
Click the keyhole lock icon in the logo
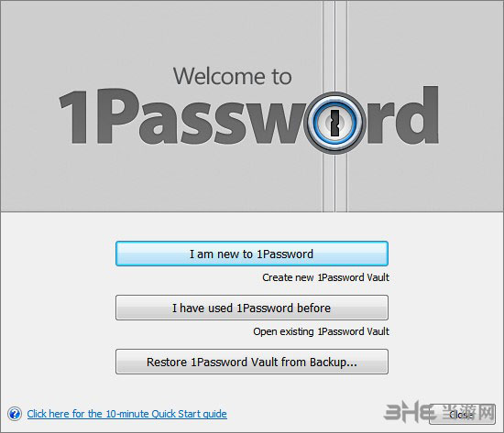point(334,123)
